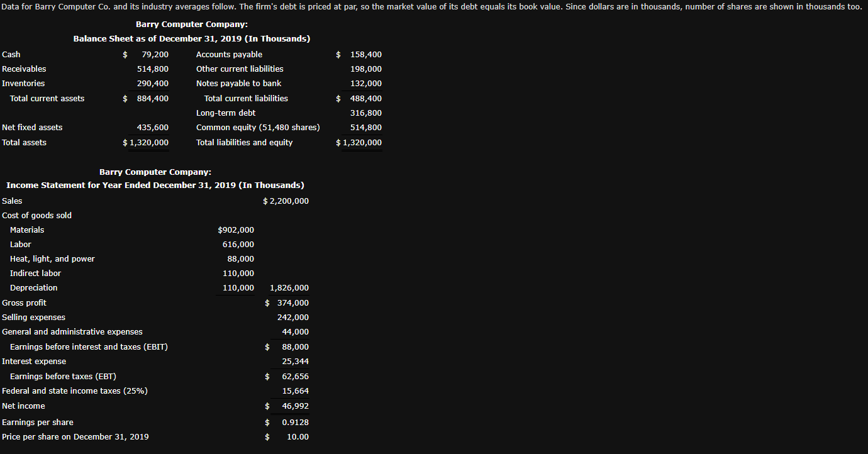Select the Accounts payable value 158,400
The image size is (868, 454).
(366, 55)
